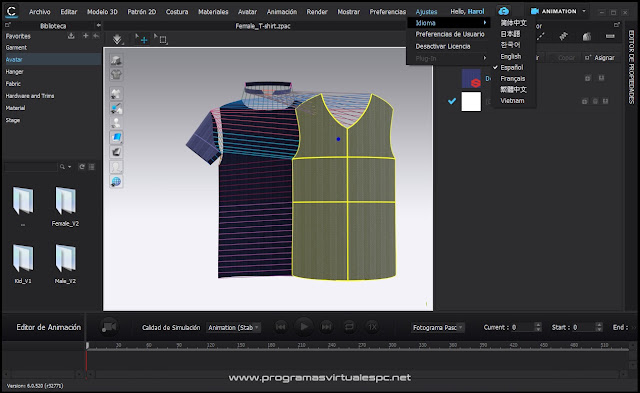Image resolution: width=640 pixels, height=393 pixels.
Task: Click the Favorites download icon
Action: coord(71,36)
